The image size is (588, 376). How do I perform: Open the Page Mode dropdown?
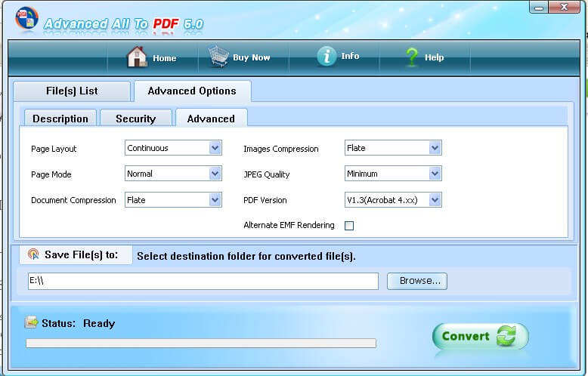[173, 174]
